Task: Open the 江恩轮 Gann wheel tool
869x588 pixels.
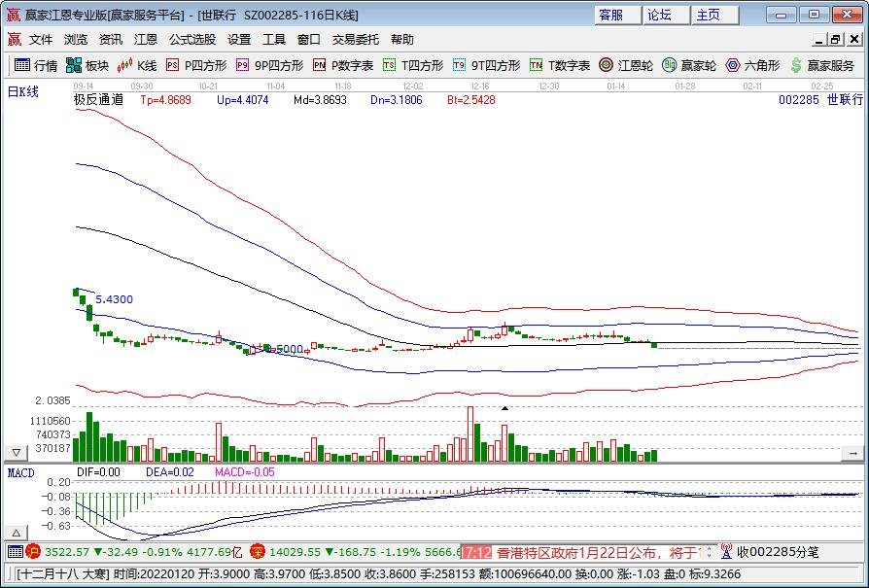Action: tap(626, 65)
